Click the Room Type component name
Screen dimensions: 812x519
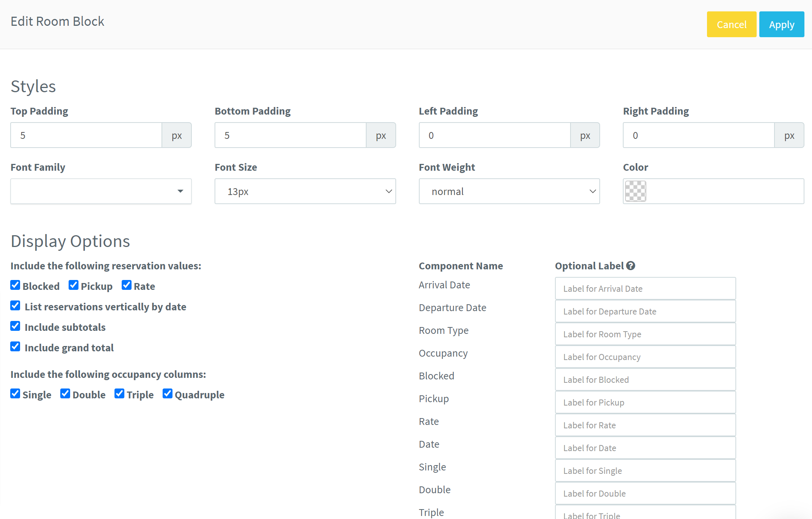coord(444,330)
